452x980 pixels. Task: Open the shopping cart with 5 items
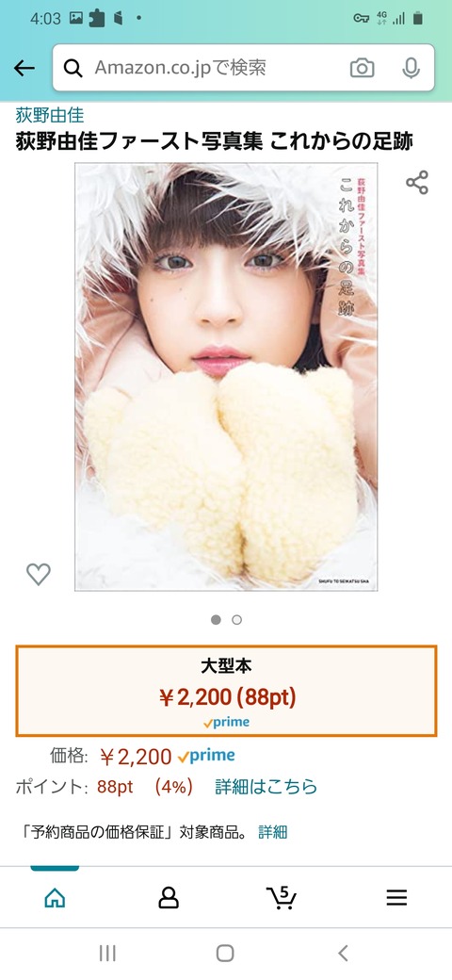pyautogui.click(x=282, y=897)
